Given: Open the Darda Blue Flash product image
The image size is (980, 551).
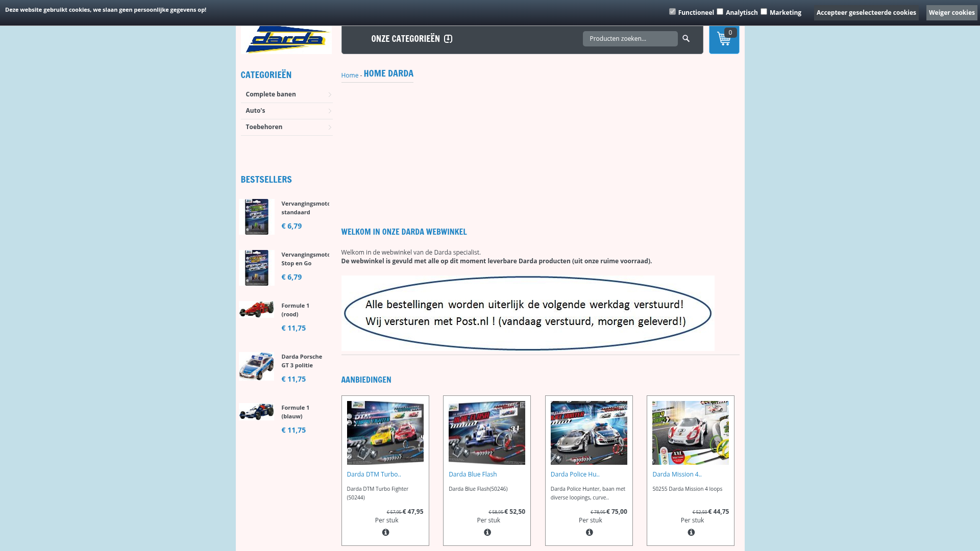Looking at the screenshot, I should 487,433.
